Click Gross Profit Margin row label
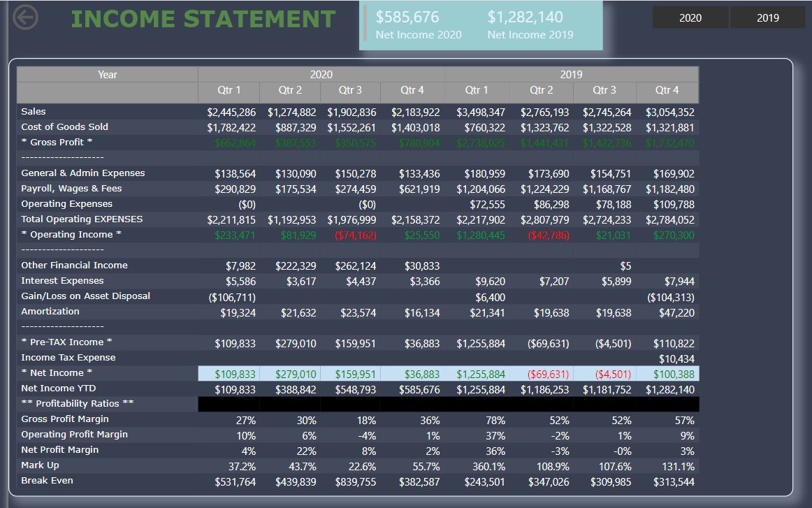This screenshot has height=508, width=812. (65, 419)
